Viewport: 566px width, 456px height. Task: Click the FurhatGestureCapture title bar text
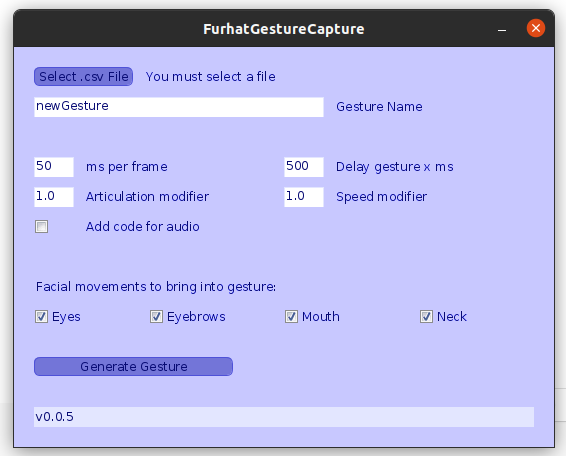(284, 29)
